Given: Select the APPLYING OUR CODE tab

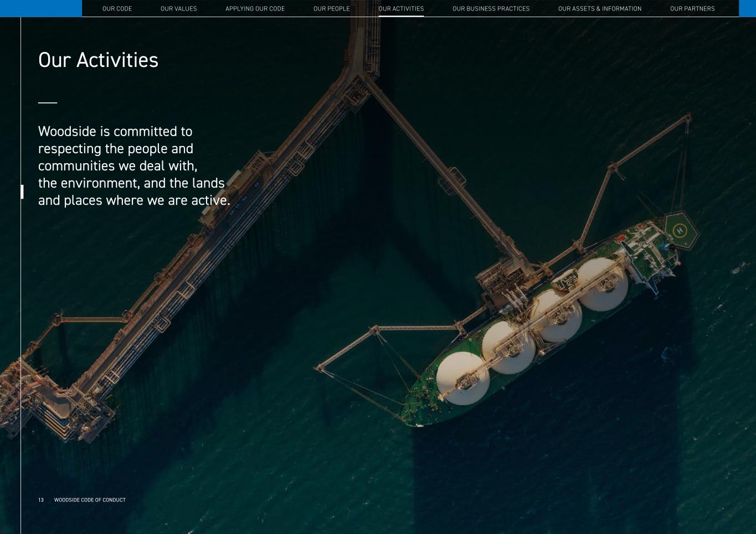Looking at the screenshot, I should pos(255,9).
